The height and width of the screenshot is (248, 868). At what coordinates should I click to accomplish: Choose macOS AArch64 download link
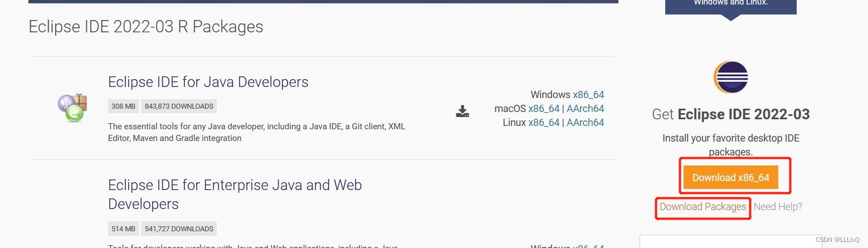[x=586, y=109]
